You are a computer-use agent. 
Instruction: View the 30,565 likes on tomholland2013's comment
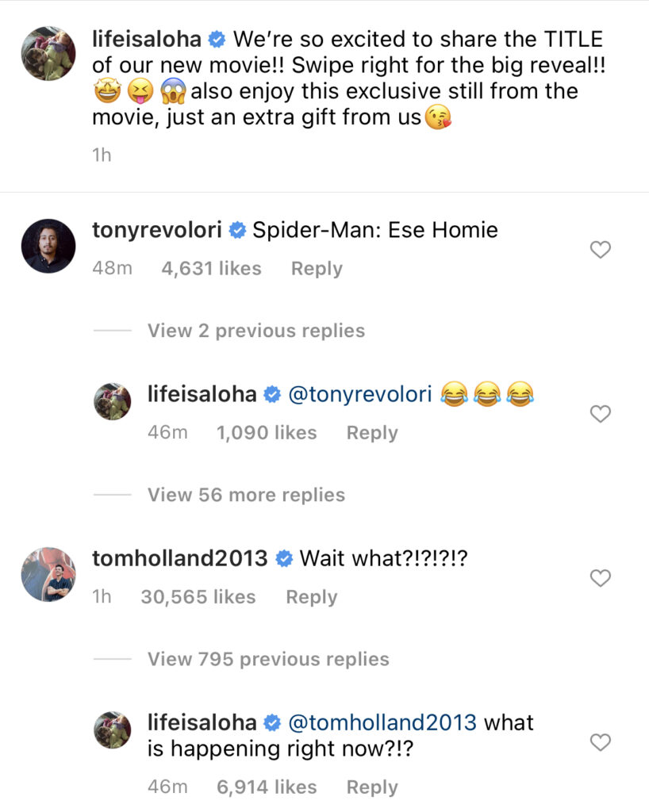pyautogui.click(x=198, y=597)
